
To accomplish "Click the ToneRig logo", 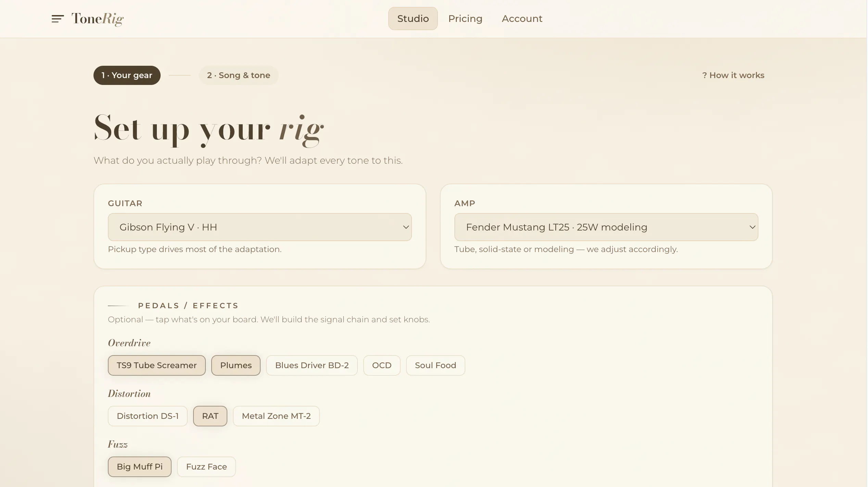I will coord(98,19).
